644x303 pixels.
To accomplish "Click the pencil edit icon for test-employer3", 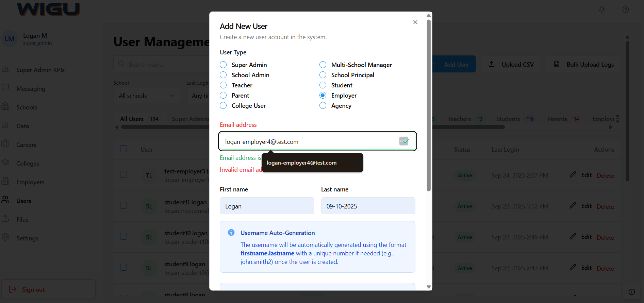I will click(x=573, y=175).
